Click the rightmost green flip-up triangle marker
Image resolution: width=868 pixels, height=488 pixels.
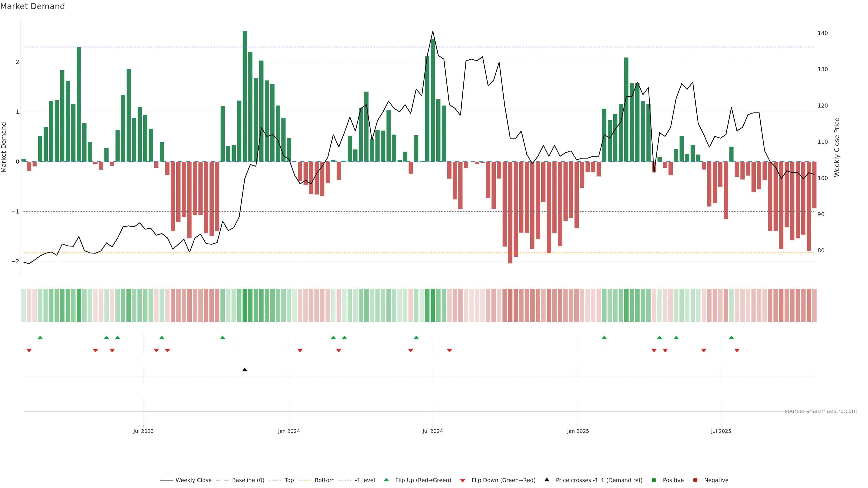tap(731, 338)
